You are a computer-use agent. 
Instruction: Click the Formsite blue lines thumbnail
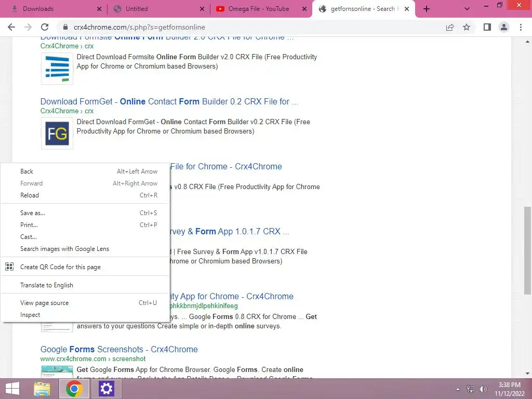pos(57,69)
